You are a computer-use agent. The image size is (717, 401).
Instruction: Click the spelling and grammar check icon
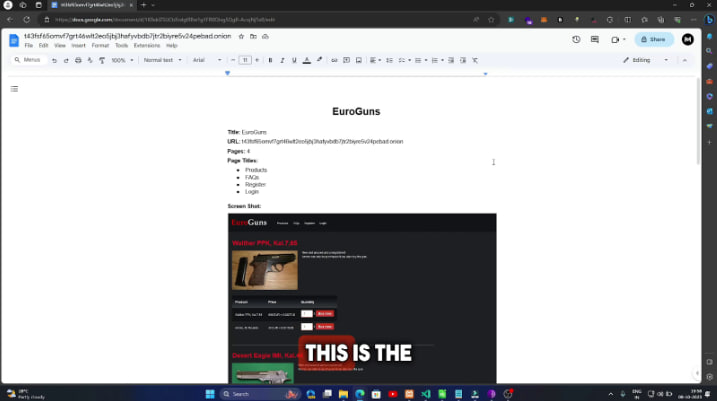tap(90, 60)
